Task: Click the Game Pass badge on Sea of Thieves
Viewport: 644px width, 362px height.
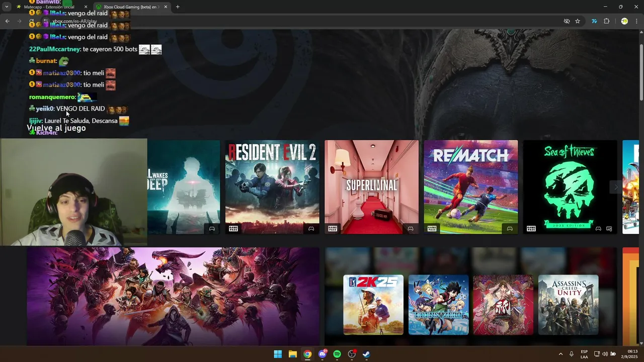Action: click(531, 229)
